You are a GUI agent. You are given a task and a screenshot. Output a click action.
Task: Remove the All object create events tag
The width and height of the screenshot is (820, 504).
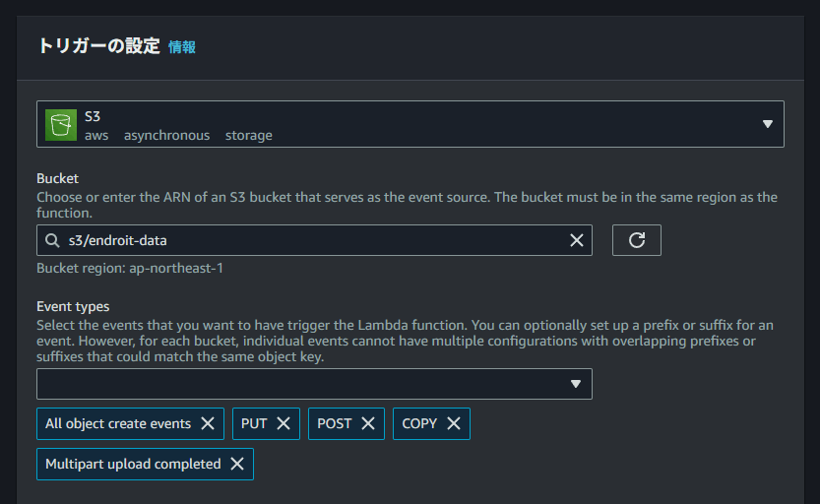pyautogui.click(x=208, y=423)
